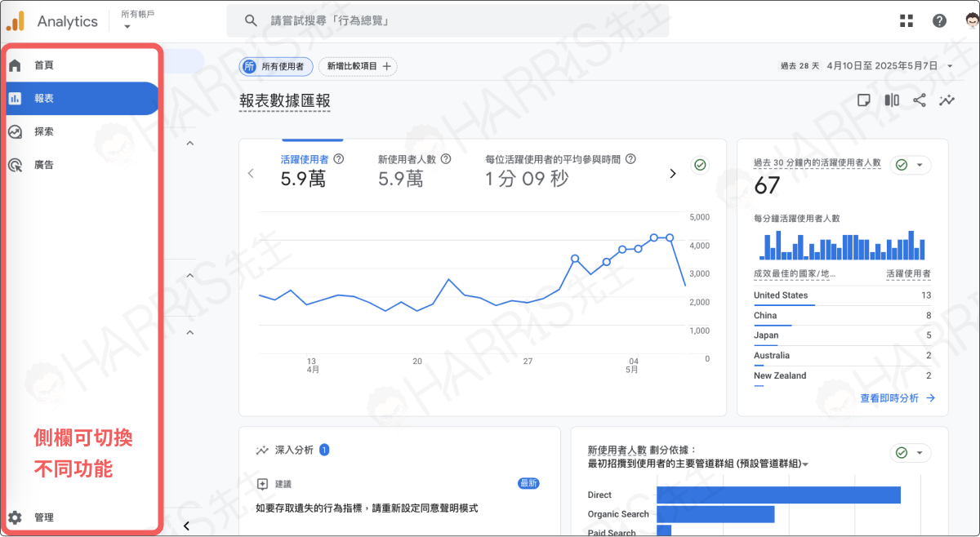The image size is (980, 537).
Task: Open the 所有帳戶 account dropdown
Action: 137,20
